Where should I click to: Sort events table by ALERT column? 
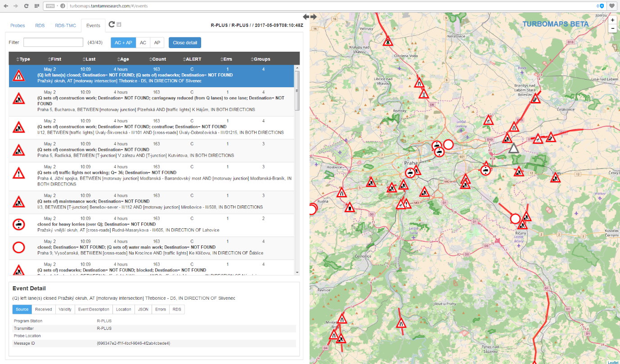(192, 59)
